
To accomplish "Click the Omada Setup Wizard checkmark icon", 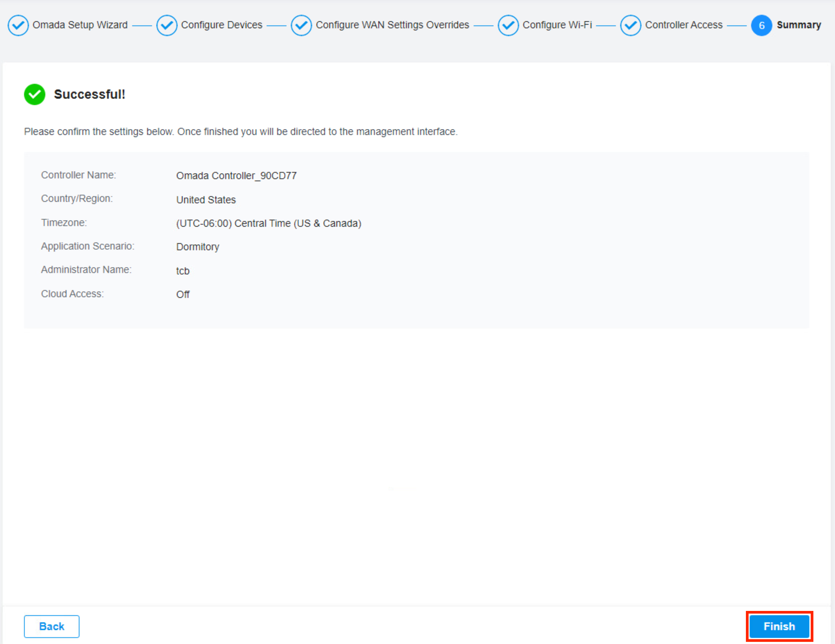I will (18, 25).
